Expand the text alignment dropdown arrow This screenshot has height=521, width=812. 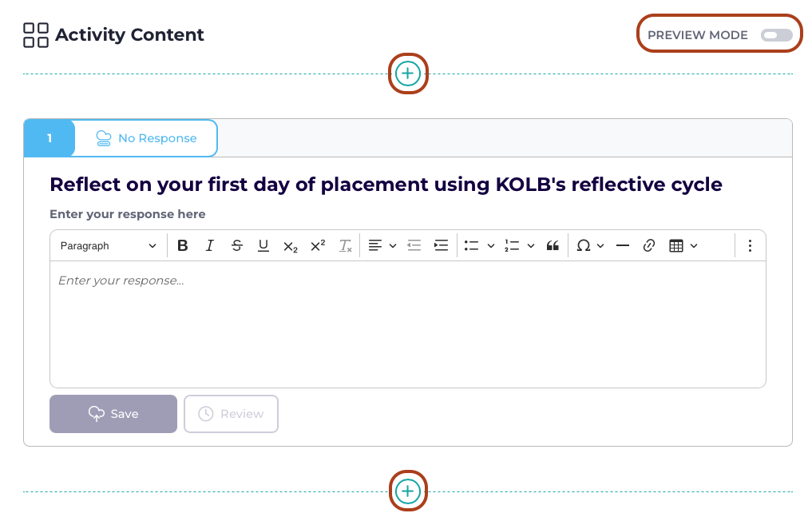(393, 246)
